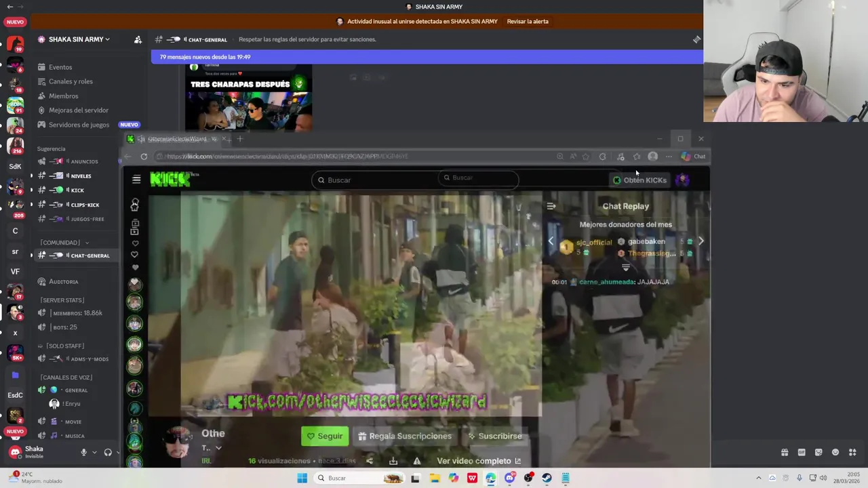Viewport: 868px width, 488px height.
Task: Click Seguir follow button
Action: pos(325,436)
